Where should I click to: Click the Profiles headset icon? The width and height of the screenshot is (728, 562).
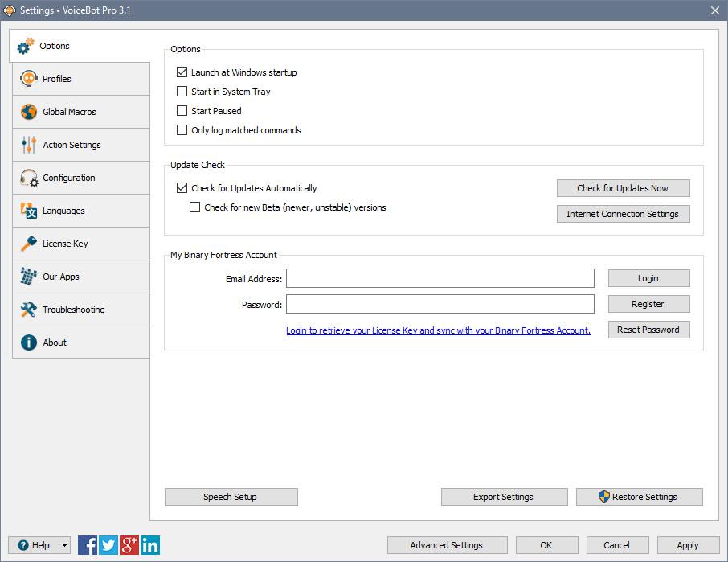[x=29, y=79]
